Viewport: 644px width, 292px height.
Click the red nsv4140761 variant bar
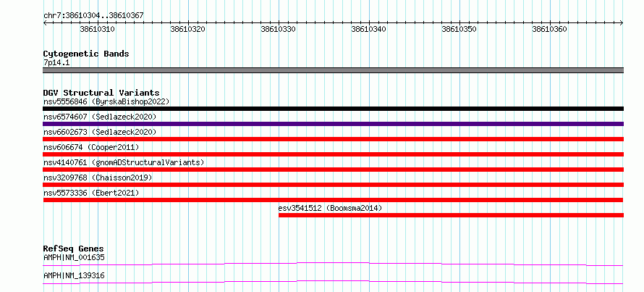333,170
